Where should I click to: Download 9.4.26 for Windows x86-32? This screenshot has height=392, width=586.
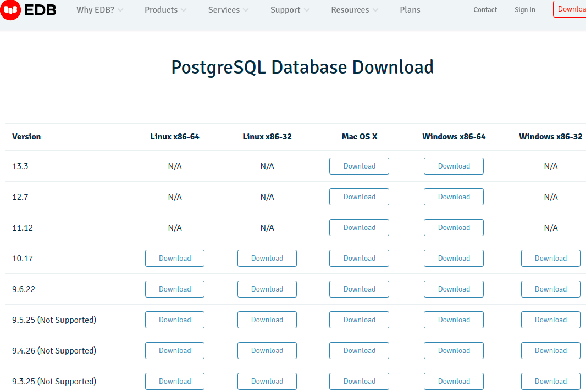pyautogui.click(x=551, y=351)
